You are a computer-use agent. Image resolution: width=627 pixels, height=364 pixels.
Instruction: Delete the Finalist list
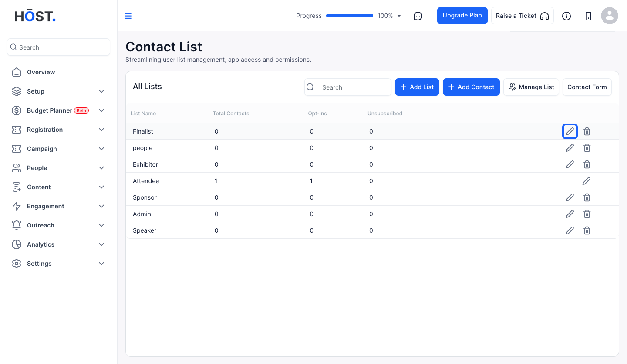pyautogui.click(x=587, y=131)
